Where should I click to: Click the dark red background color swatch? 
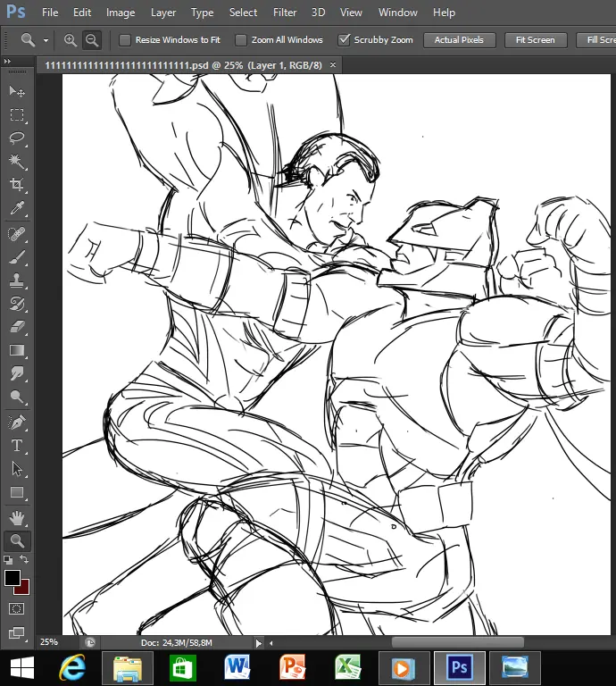pos(24,590)
